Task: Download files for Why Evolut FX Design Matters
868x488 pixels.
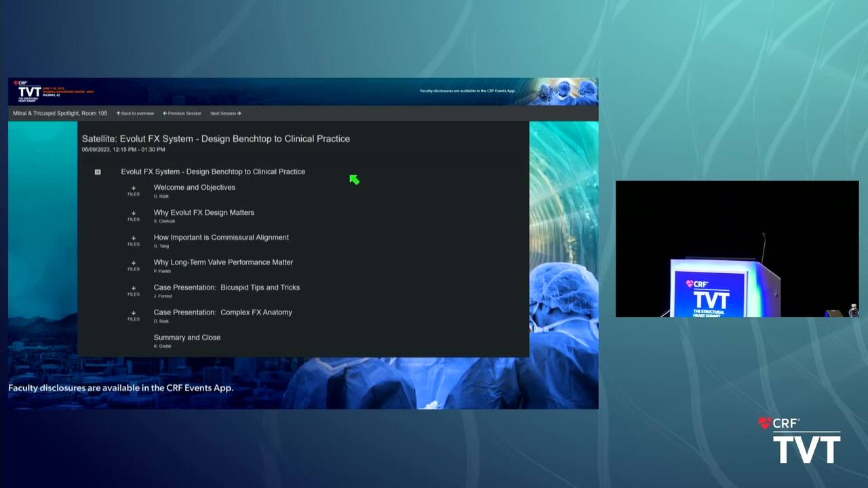Action: click(x=134, y=216)
